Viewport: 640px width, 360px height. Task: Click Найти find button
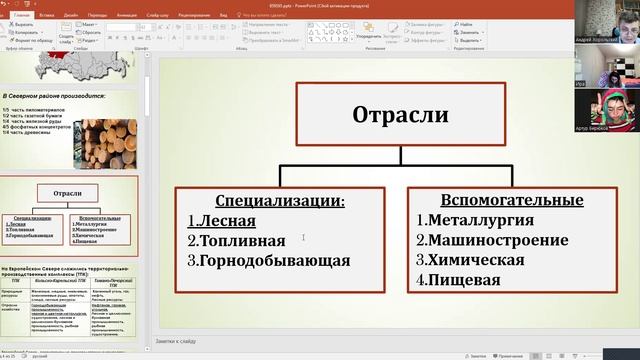point(463,24)
